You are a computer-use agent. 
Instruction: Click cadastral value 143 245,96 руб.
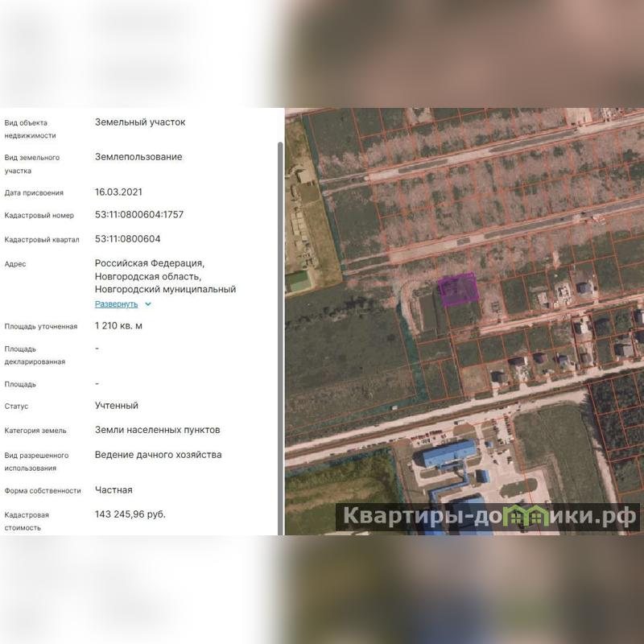(x=130, y=514)
